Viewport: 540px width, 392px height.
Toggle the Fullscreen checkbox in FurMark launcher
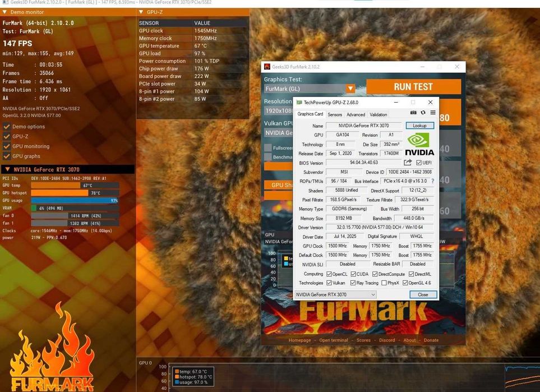tap(267, 148)
